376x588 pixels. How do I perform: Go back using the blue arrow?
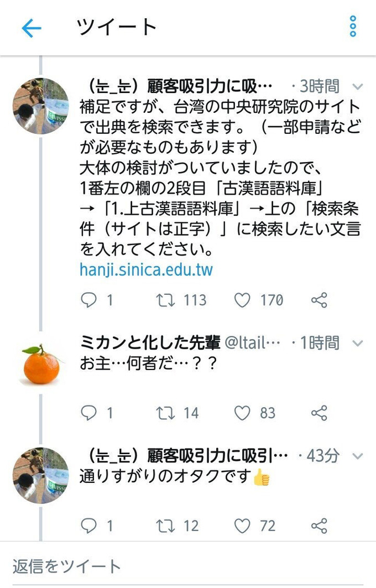click(x=32, y=27)
